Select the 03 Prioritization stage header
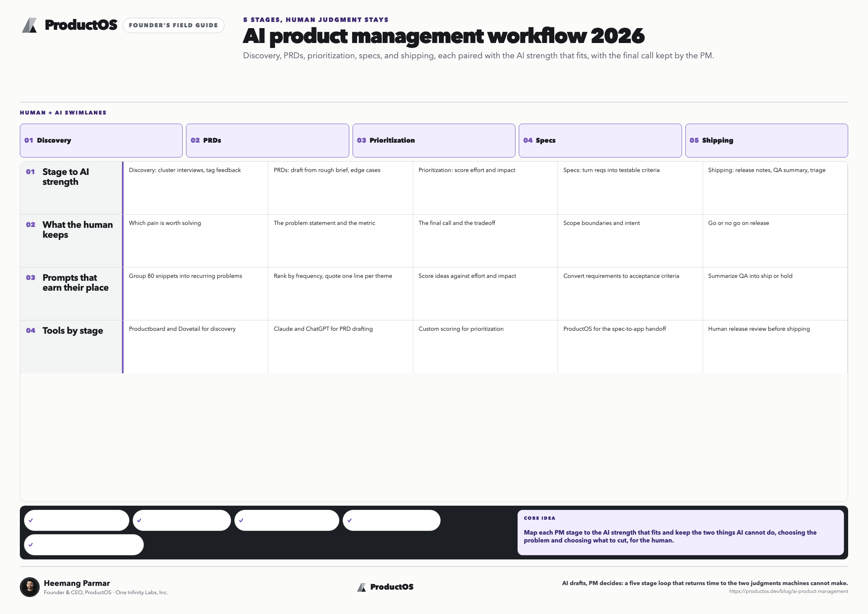 (x=434, y=141)
